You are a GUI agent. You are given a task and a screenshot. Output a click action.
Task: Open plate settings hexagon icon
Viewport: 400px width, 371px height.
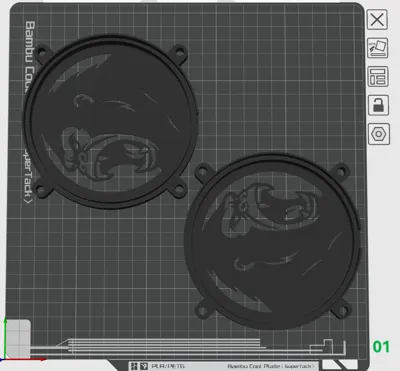[x=379, y=134]
